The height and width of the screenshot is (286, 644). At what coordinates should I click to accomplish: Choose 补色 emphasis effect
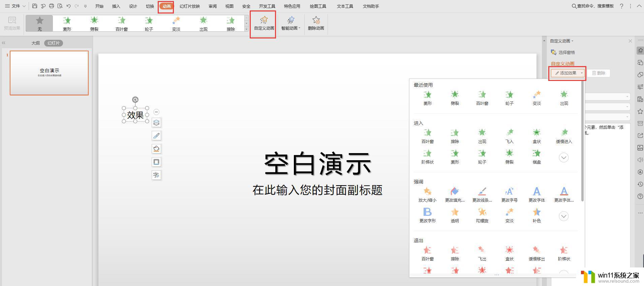536,215
